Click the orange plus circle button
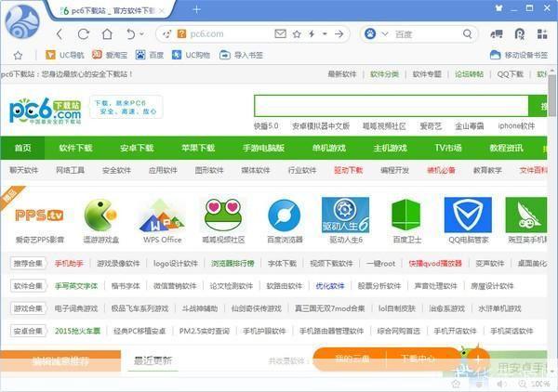Image resolution: width=558 pixels, height=392 pixels. pos(478,359)
